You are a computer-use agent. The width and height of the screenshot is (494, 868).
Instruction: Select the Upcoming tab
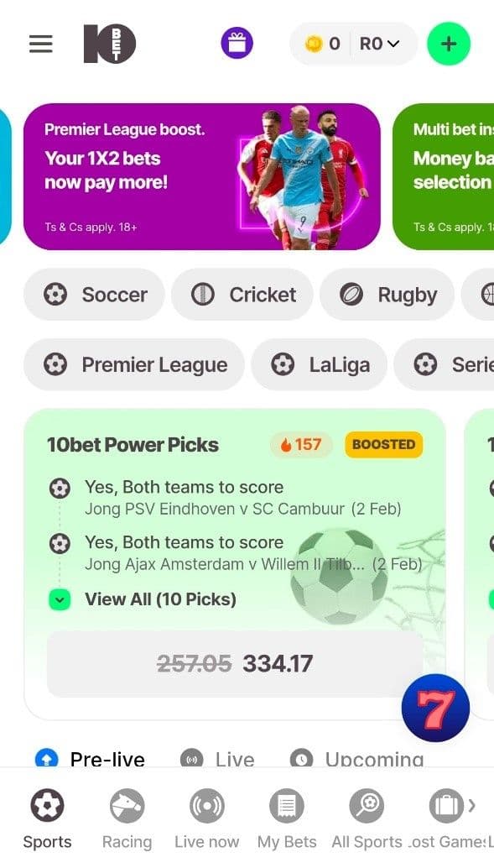[356, 759]
